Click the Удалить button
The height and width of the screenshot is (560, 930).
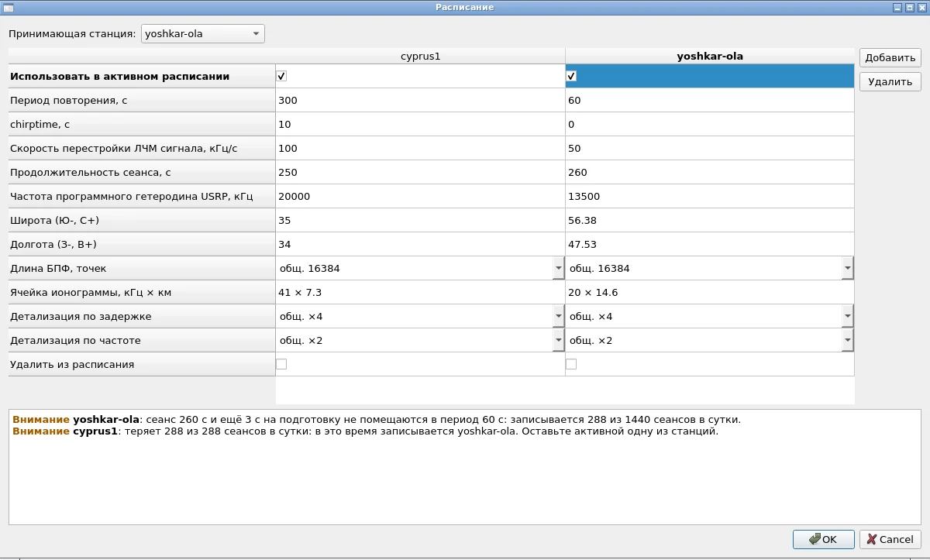[x=890, y=81]
